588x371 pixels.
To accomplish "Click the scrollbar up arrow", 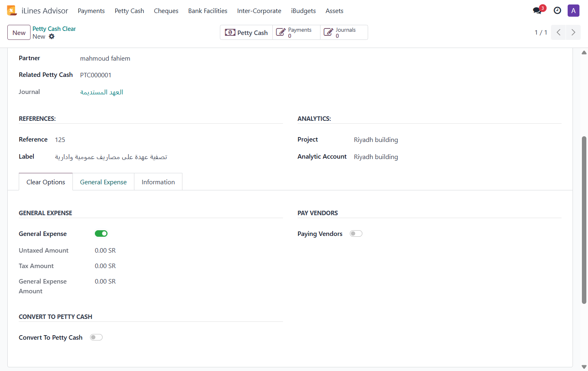I will [x=584, y=52].
